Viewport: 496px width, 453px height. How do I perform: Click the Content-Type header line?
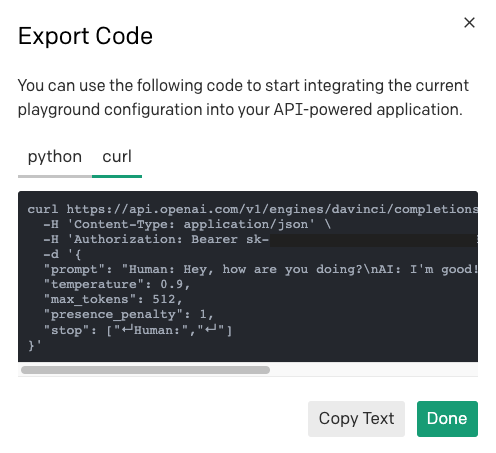pyautogui.click(x=187, y=224)
